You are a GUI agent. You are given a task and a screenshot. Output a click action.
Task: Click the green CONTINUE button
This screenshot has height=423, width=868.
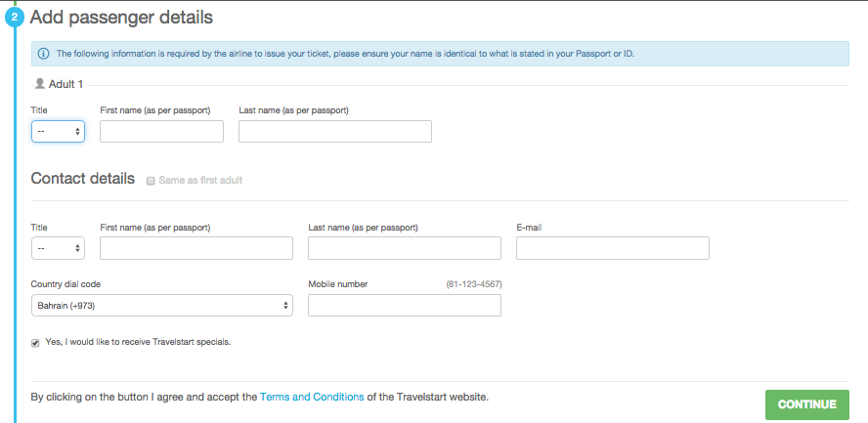807,404
